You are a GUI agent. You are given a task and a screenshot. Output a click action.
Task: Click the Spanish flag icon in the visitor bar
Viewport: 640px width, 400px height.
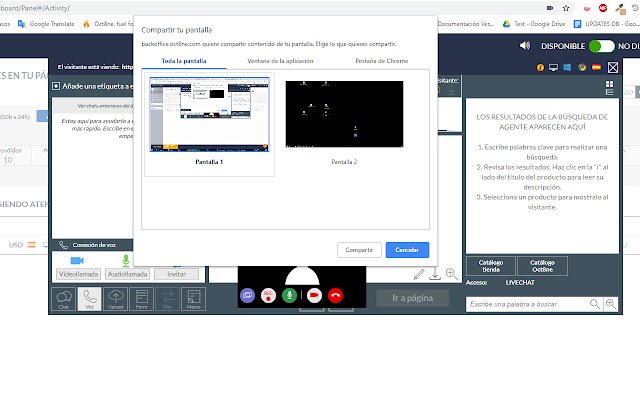coord(596,67)
